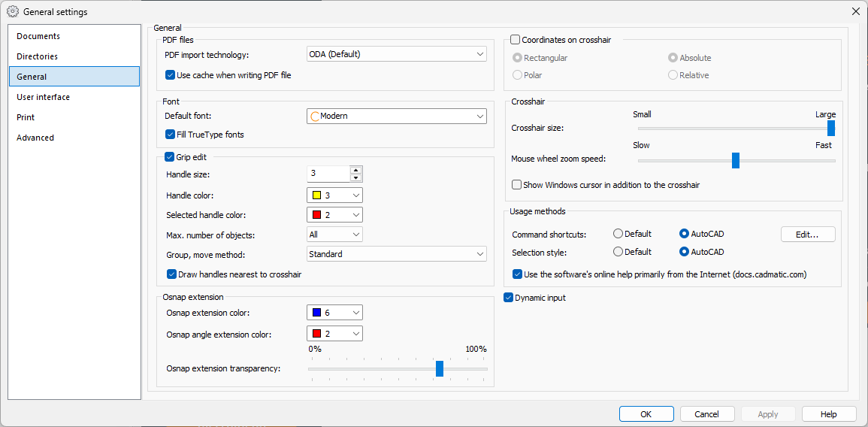This screenshot has width=868, height=427.
Task: Enable Coordinates on crosshair
Action: (x=516, y=39)
